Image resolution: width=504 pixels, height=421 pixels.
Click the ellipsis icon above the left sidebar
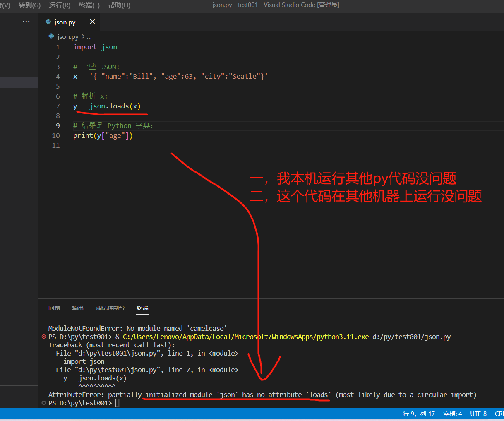point(26,21)
